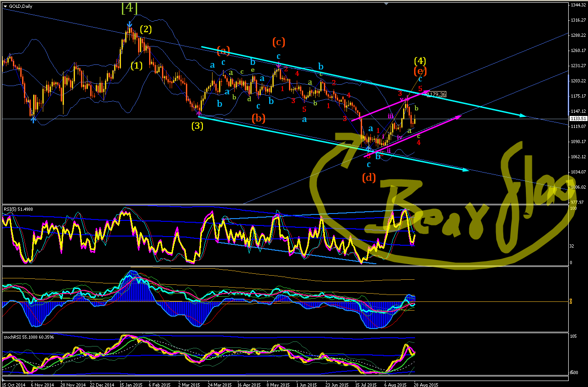Click the 1 Jun 2015 date label
This screenshot has height=387, width=588.
[x=306, y=384]
